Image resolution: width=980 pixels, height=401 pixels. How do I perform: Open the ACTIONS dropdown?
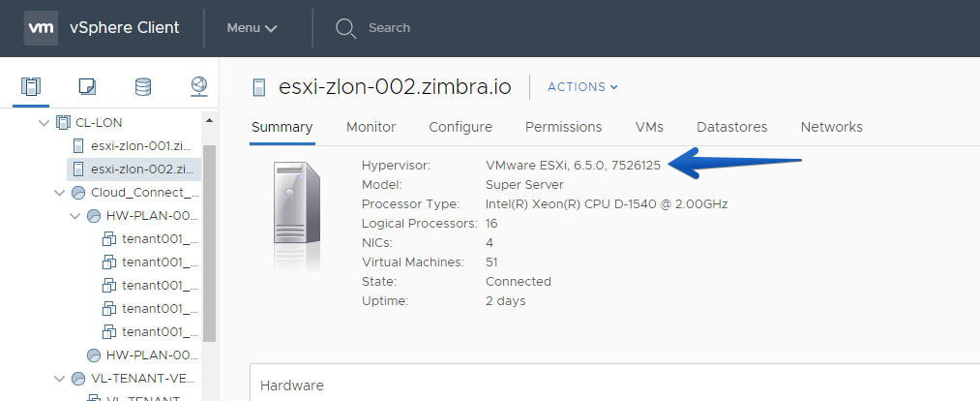pyautogui.click(x=582, y=87)
